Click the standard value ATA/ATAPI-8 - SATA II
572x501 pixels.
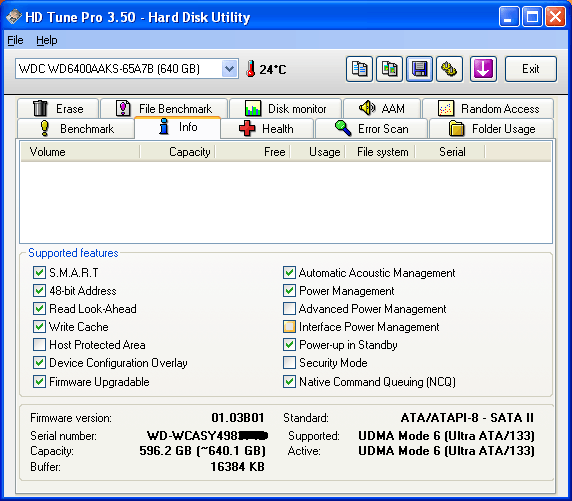[467, 417]
